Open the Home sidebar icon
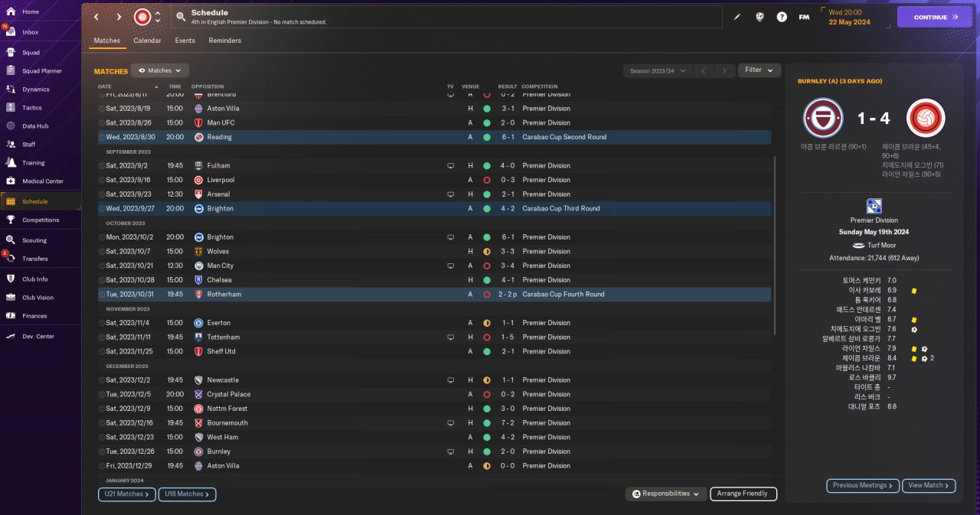Screen dimensions: 980x515 point(11,11)
